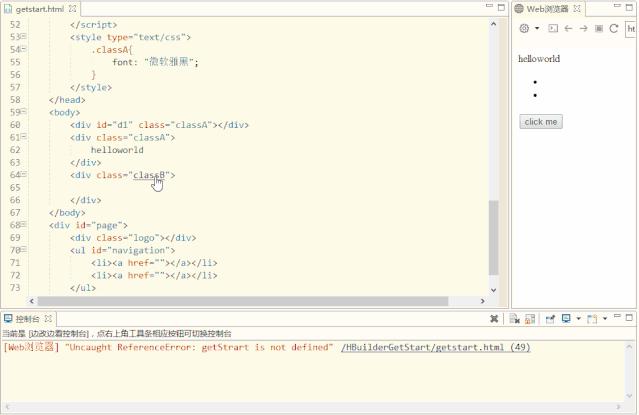Viewport: 639px width, 415px height.
Task: Select the getstart.html editor tab
Action: click(x=40, y=9)
